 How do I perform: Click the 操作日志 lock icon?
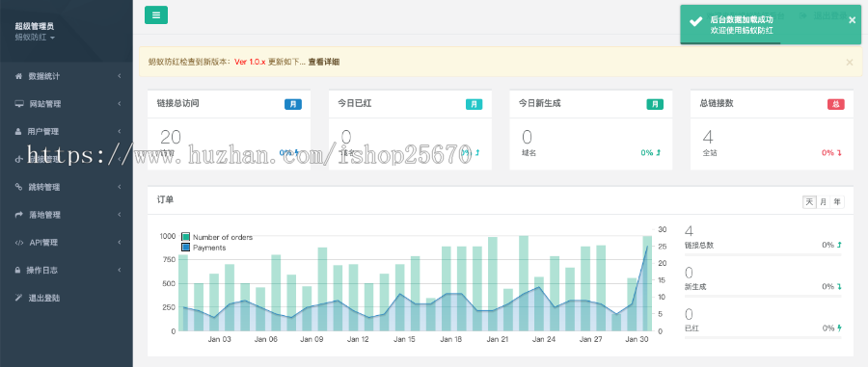[17, 270]
